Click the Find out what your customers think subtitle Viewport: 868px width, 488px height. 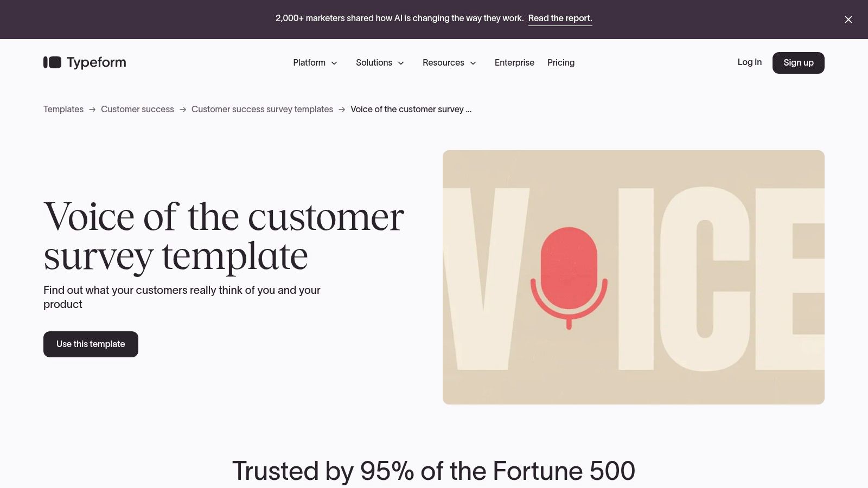(182, 297)
